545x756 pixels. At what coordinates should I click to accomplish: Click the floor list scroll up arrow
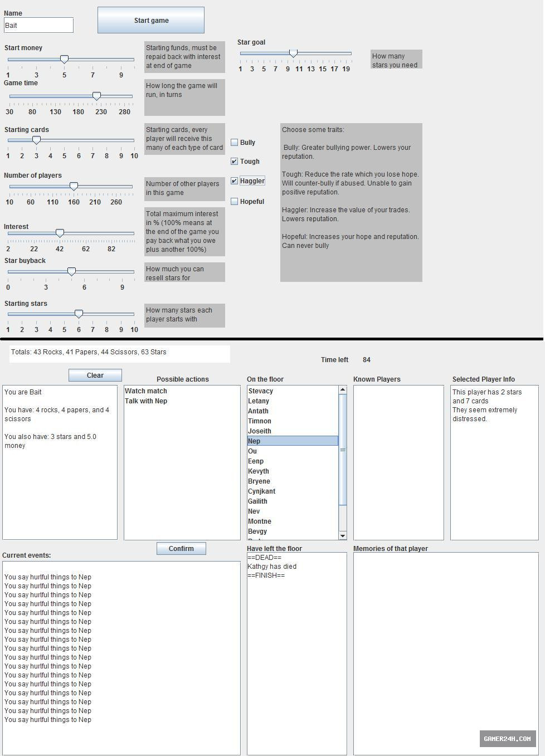click(x=343, y=390)
